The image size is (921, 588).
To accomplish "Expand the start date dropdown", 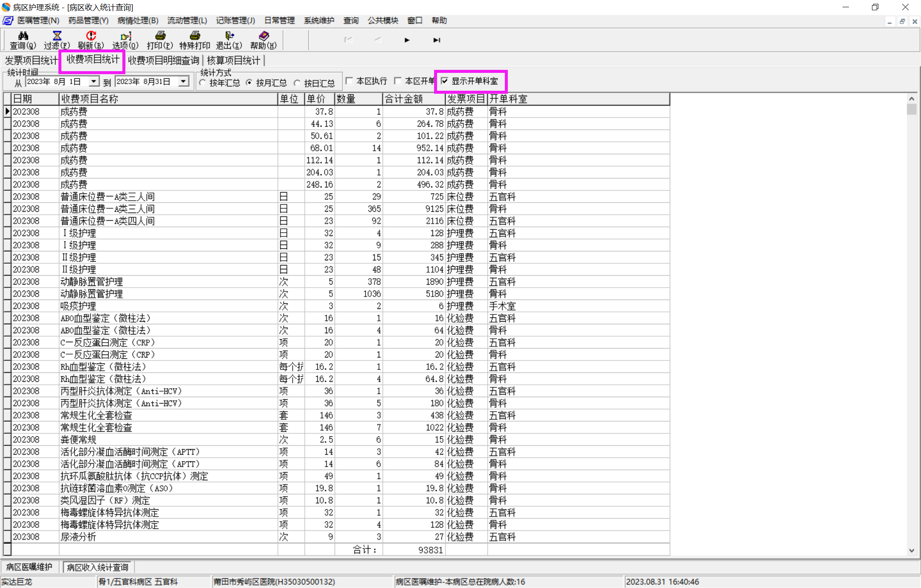I will [x=94, y=81].
